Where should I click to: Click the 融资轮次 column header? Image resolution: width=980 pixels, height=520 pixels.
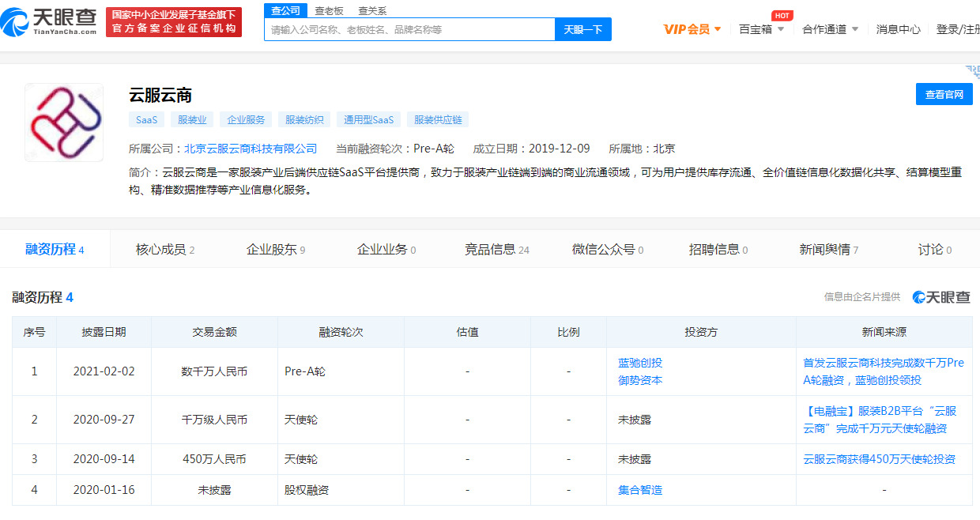(x=341, y=332)
